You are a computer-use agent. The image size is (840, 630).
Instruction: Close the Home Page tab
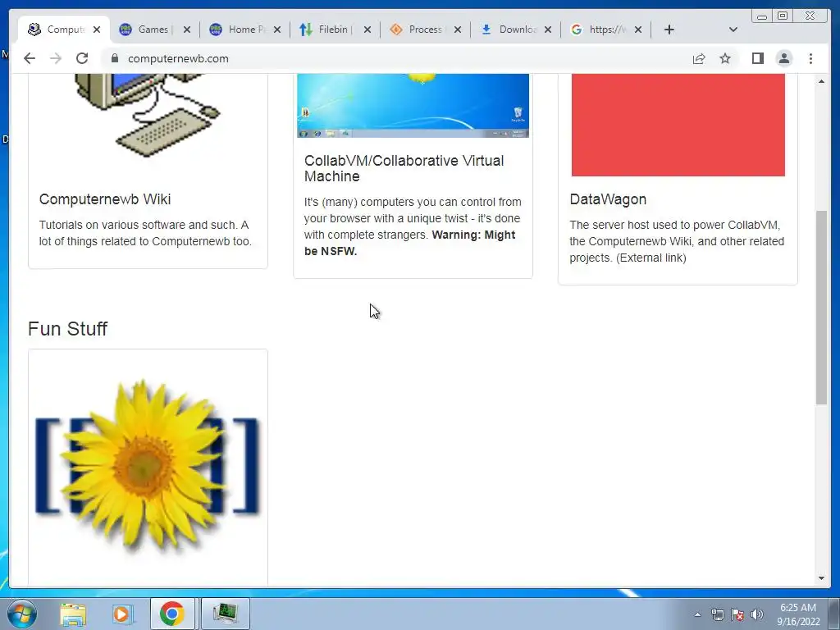pyautogui.click(x=277, y=30)
